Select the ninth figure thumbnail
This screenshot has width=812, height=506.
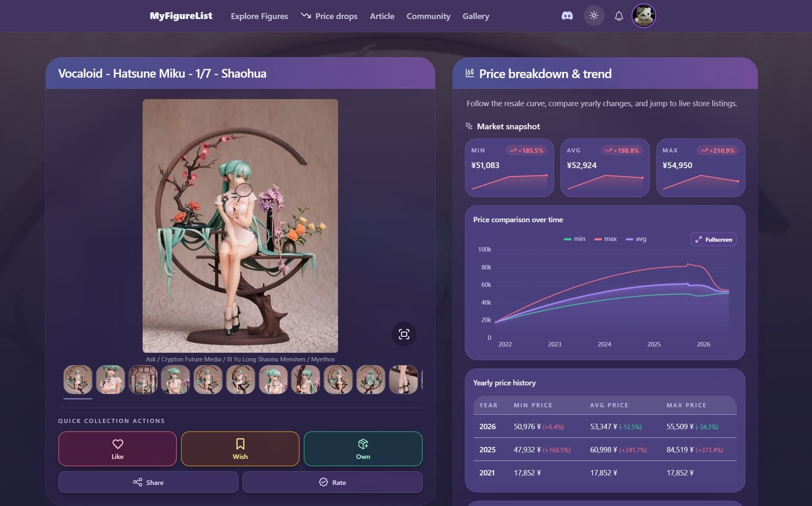(x=338, y=379)
